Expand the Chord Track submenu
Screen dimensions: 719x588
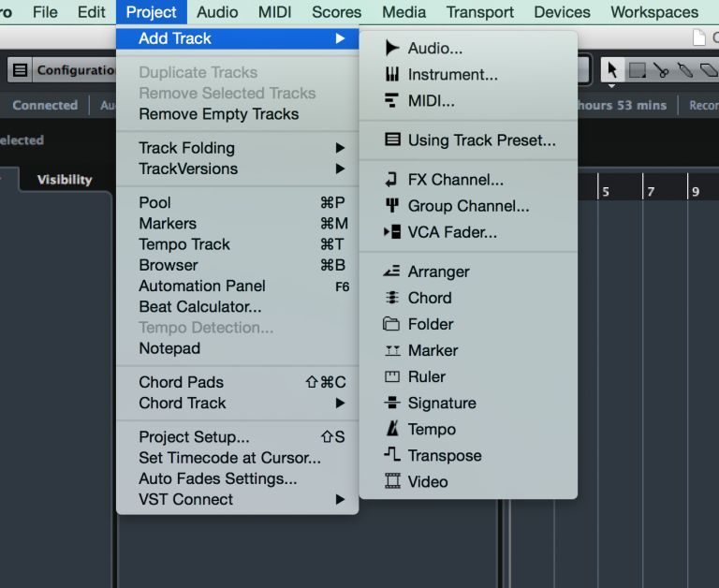[x=237, y=403]
